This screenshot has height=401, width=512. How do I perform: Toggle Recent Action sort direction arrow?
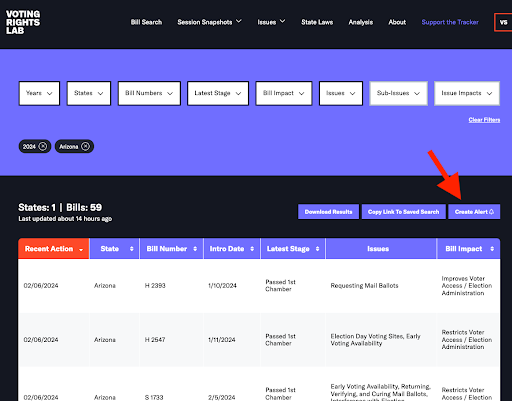tap(81, 250)
